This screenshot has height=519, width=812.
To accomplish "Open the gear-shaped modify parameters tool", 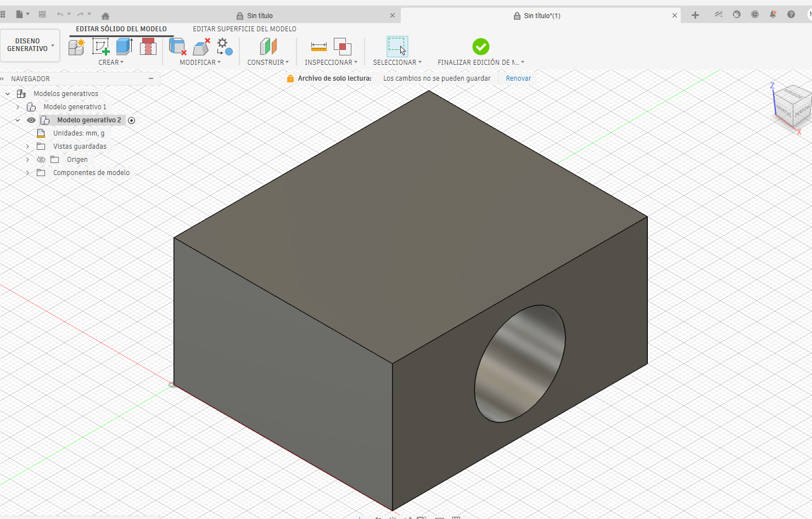I will coord(224,47).
